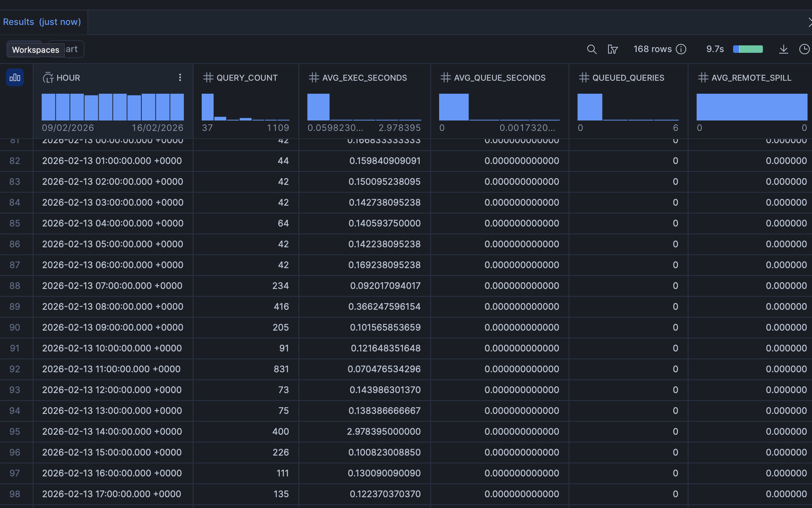Toggle selection of row number 88

pyautogui.click(x=15, y=286)
